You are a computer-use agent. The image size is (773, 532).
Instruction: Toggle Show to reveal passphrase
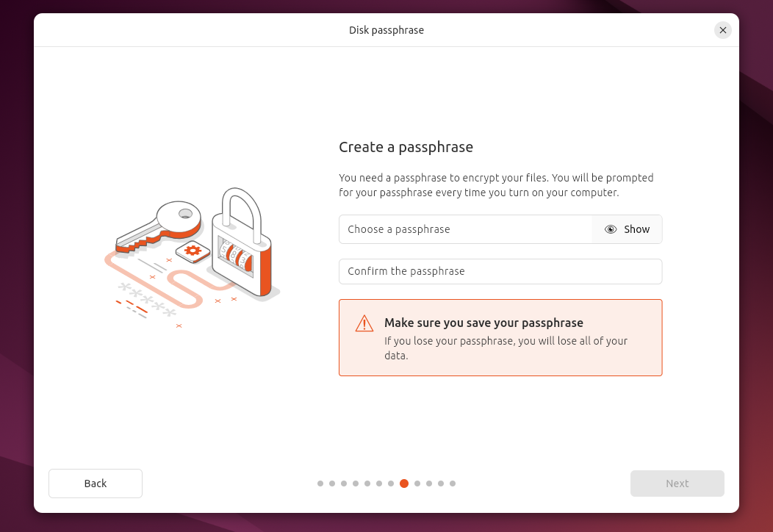(x=628, y=229)
